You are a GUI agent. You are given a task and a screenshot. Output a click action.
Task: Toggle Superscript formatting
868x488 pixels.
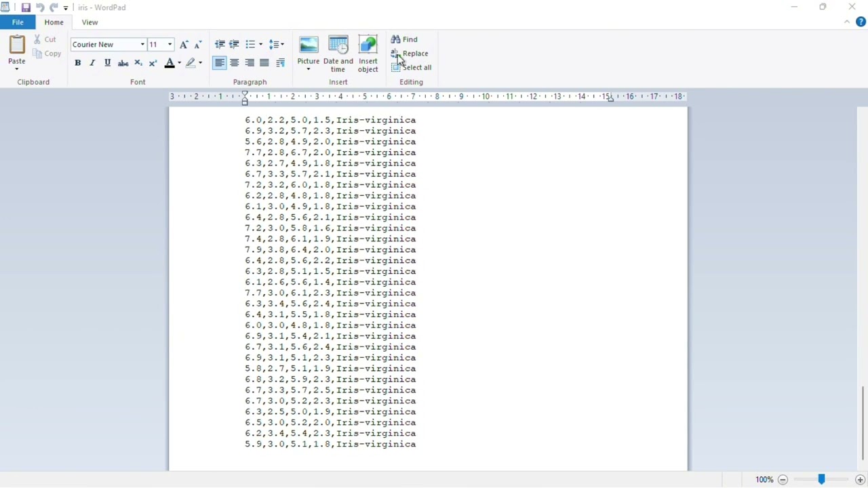click(153, 63)
